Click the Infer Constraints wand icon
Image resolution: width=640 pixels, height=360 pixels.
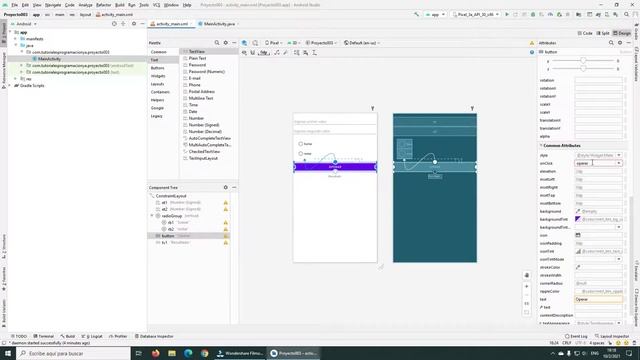click(x=285, y=53)
